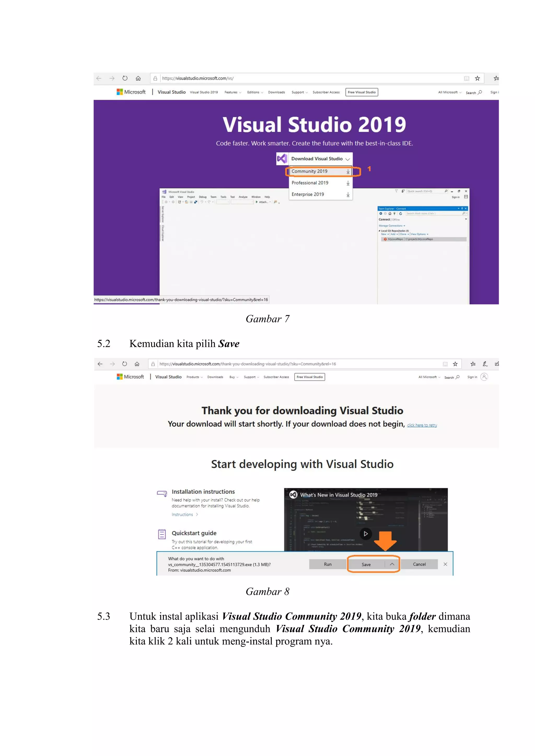Image resolution: width=535 pixels, height=756 pixels.
Task: Click download arrow next to Community 2019
Action: point(348,172)
